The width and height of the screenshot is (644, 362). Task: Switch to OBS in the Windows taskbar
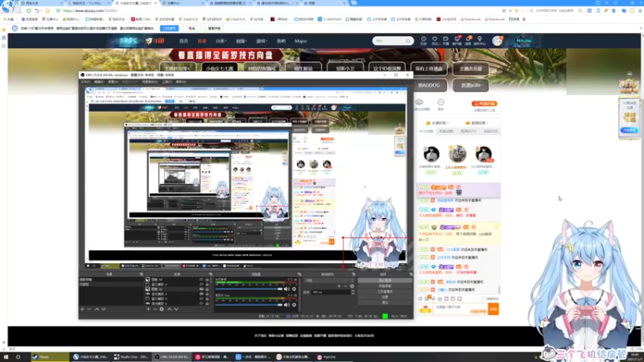[171, 356]
